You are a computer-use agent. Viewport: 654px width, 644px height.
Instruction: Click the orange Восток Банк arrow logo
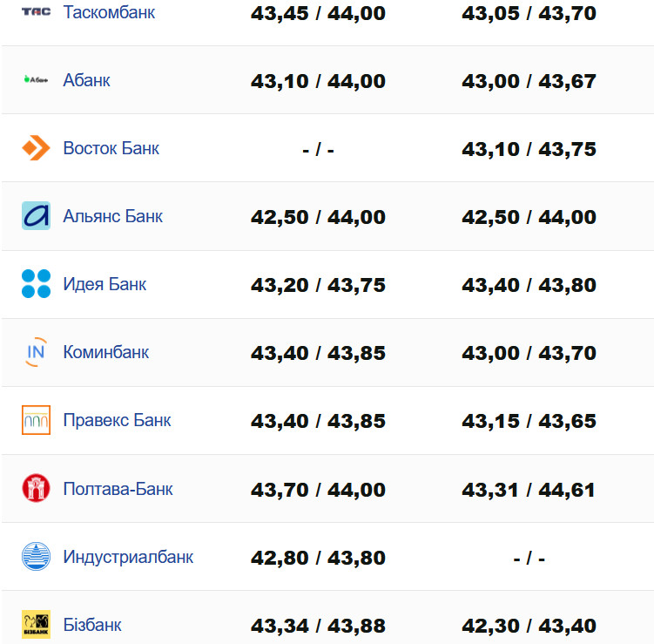point(36,148)
